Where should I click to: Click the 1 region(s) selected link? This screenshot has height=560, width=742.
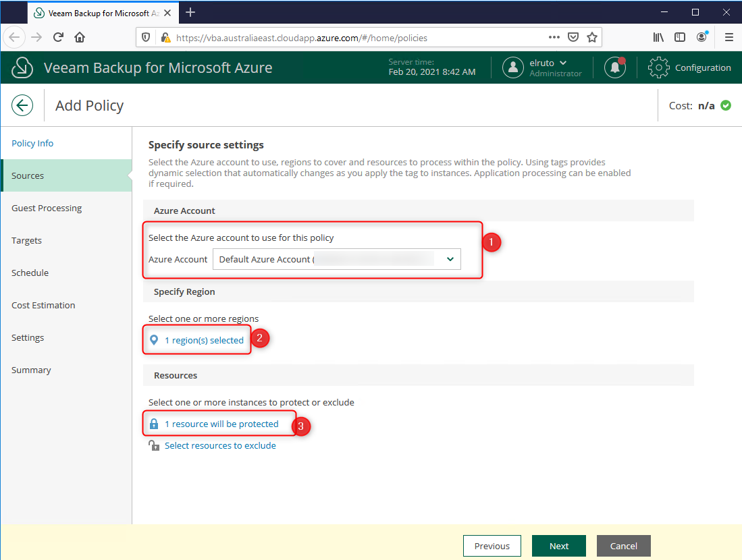click(204, 340)
